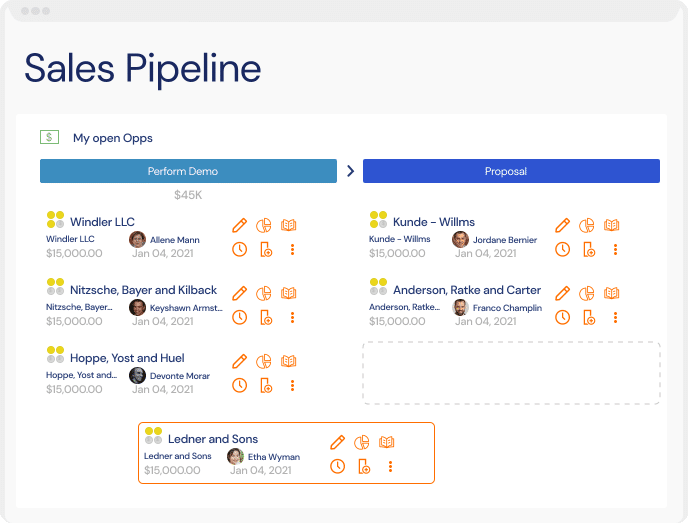Click Etha Wyman's avatar photo

(235, 456)
